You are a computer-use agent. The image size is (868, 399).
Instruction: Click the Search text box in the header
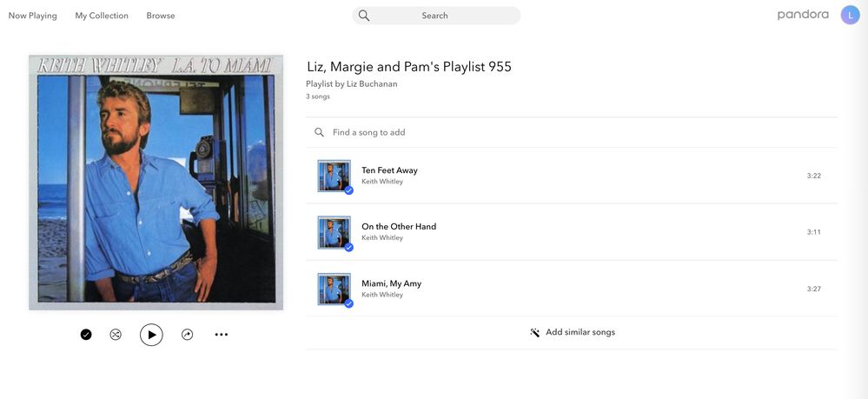coord(443,16)
